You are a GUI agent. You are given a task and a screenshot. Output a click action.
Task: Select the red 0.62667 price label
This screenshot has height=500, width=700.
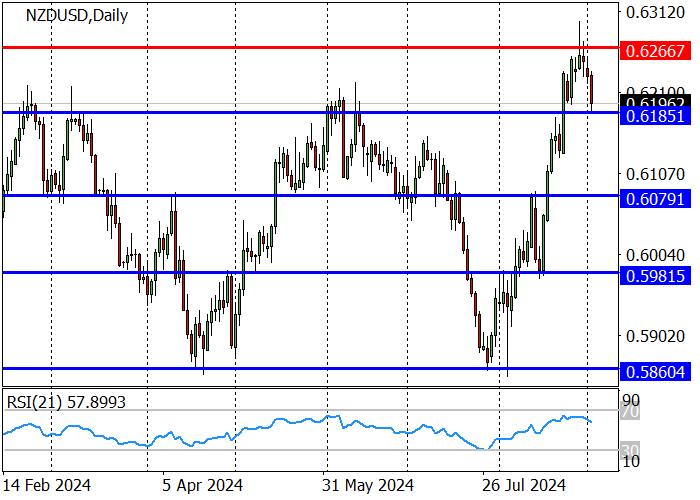coord(655,51)
